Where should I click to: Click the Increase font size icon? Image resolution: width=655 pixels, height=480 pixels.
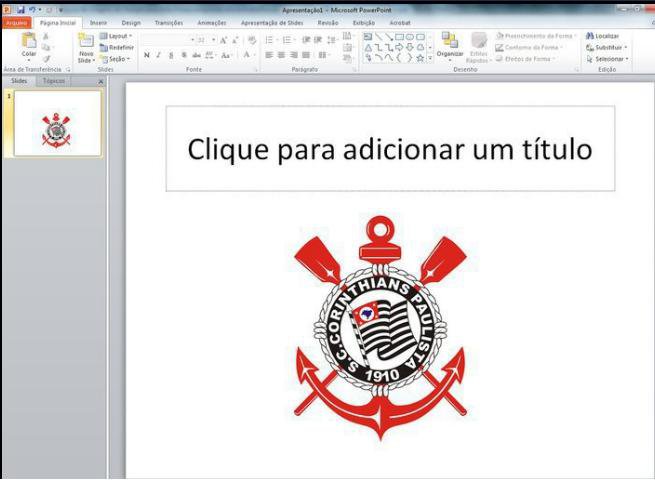click(223, 40)
